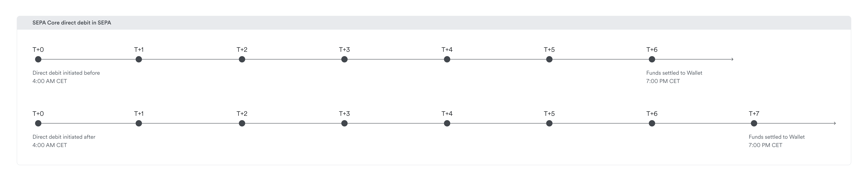Click the T+0 dot on the bottom timeline
The width and height of the screenshot is (868, 181).
coord(38,123)
